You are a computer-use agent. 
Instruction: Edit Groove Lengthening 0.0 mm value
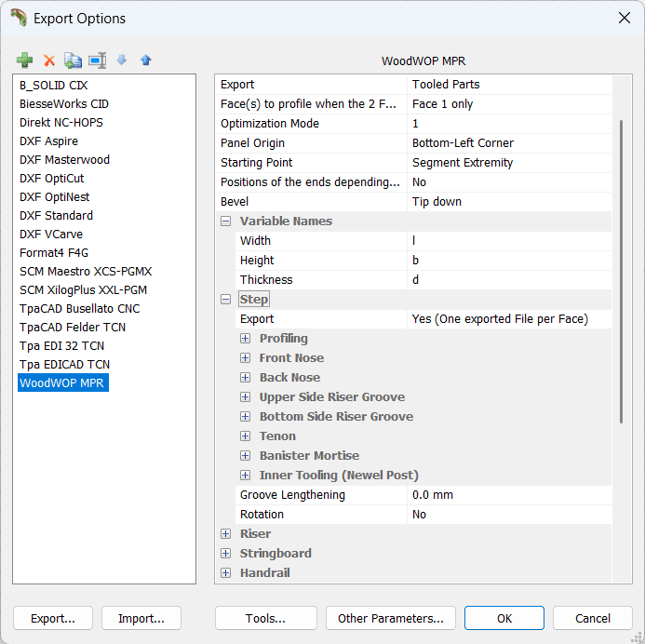click(x=509, y=495)
